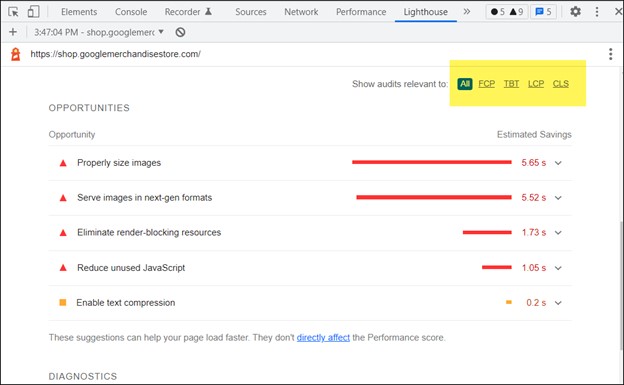Viewport: 624px width, 385px height.
Task: Click the Estimated Savings column header
Action: (534, 135)
